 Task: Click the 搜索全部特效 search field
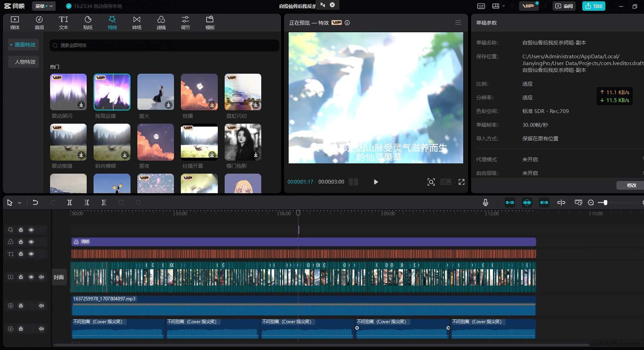point(164,45)
